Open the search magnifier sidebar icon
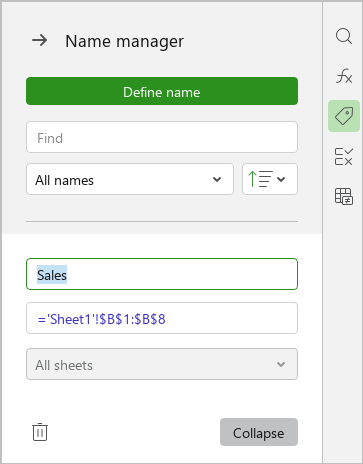 (344, 36)
